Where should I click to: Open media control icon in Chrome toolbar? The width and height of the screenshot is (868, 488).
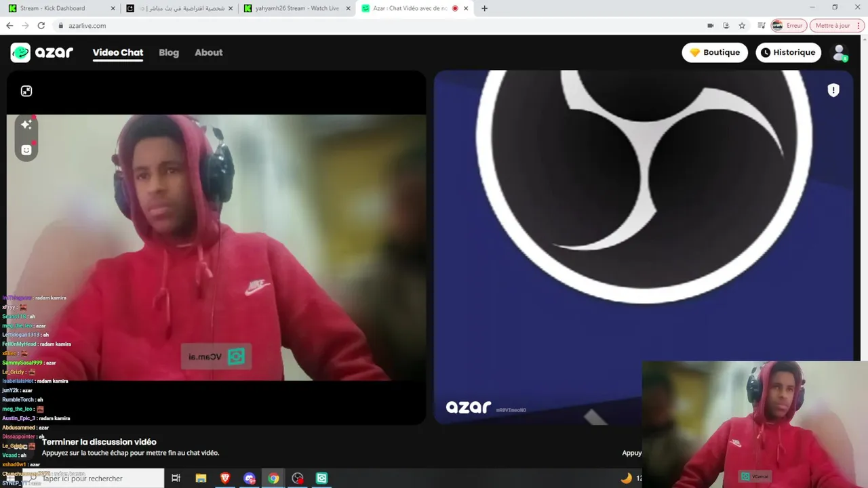tap(760, 25)
